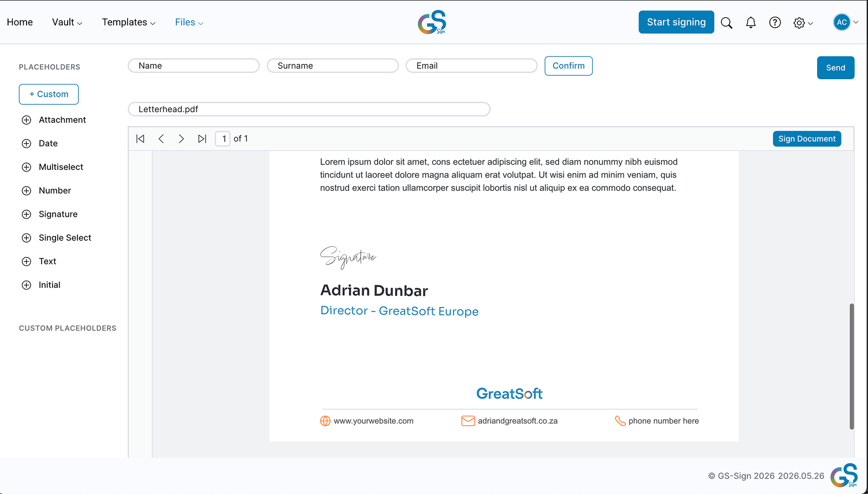Click the phone icon in letterhead
Viewport: 868px width, 494px height.
[621, 421]
